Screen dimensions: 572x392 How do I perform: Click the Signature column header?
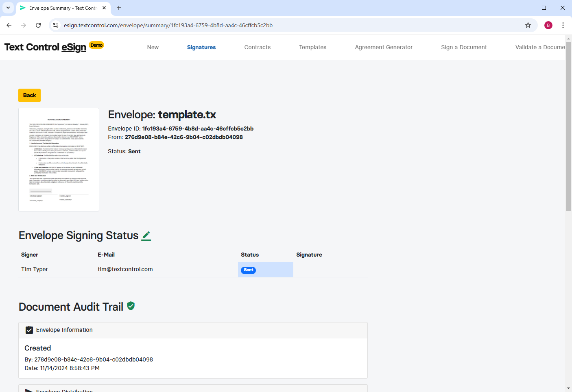coord(309,255)
